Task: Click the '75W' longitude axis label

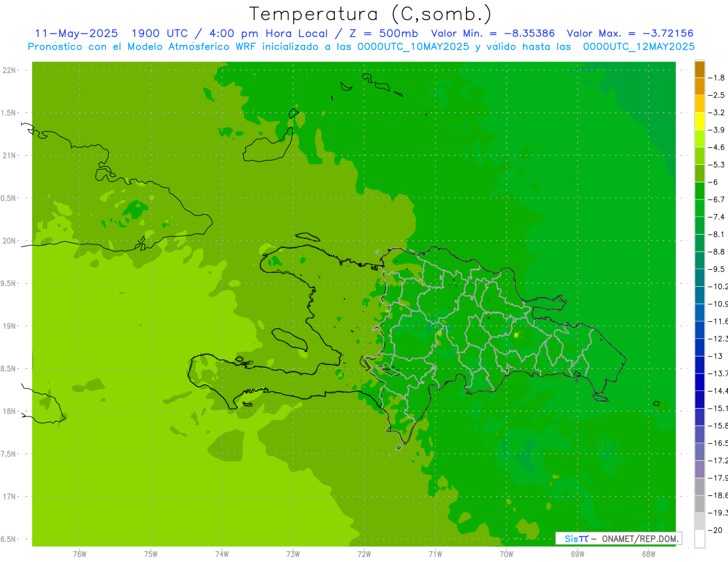Action: click(151, 554)
